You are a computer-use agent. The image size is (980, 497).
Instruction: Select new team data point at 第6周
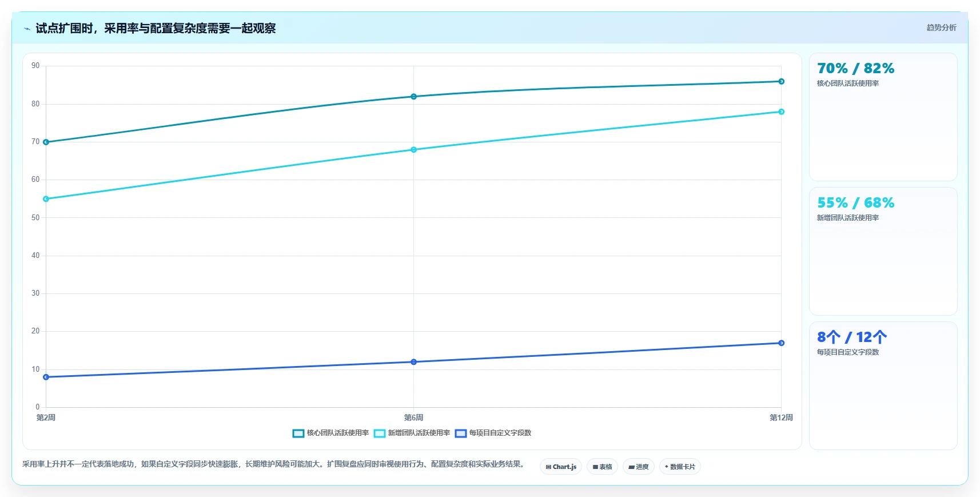point(414,150)
